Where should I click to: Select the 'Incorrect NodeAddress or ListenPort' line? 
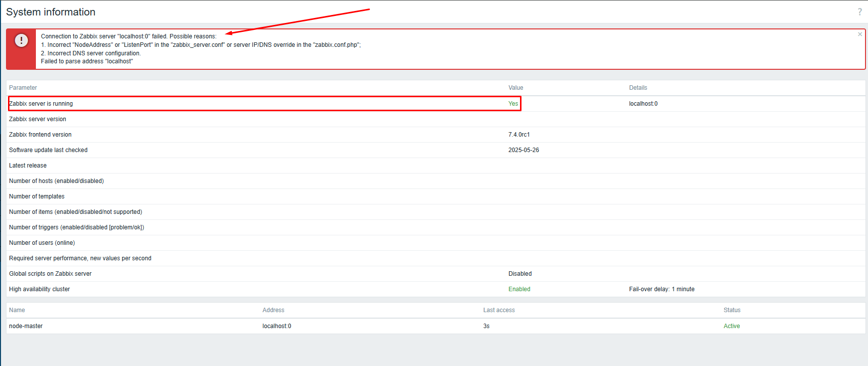(201, 45)
